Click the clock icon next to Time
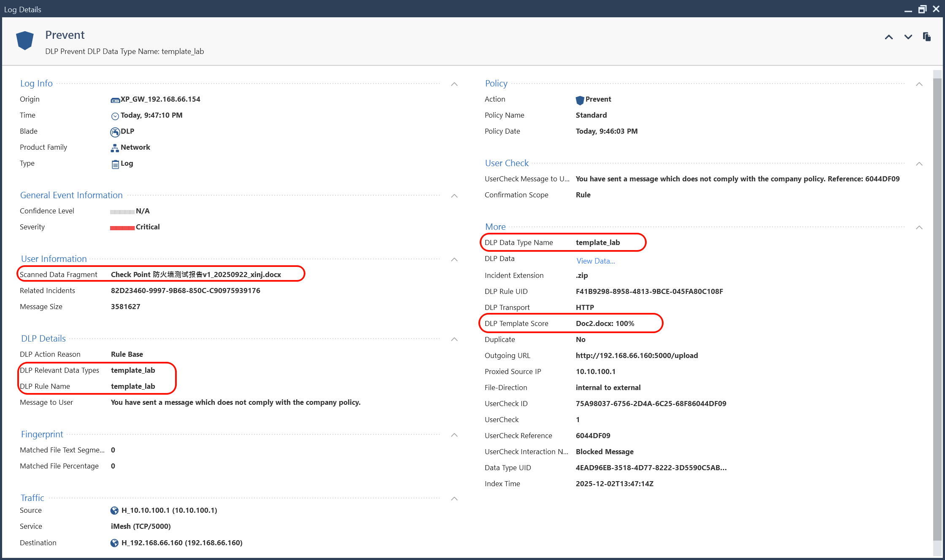 [x=115, y=116]
